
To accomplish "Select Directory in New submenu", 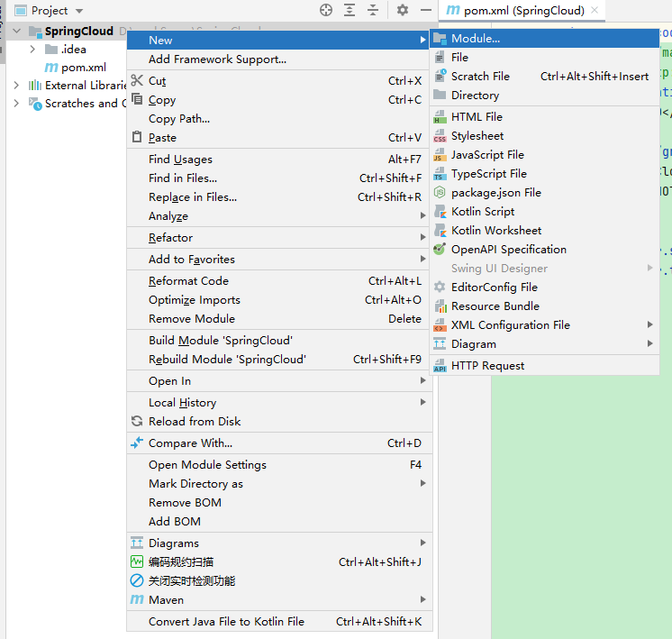I will tap(544, 96).
